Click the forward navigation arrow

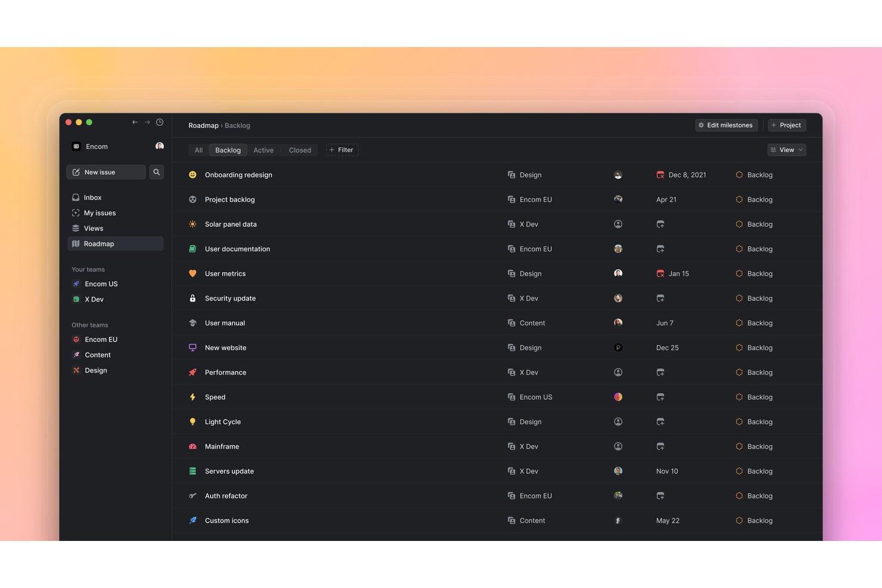click(147, 122)
